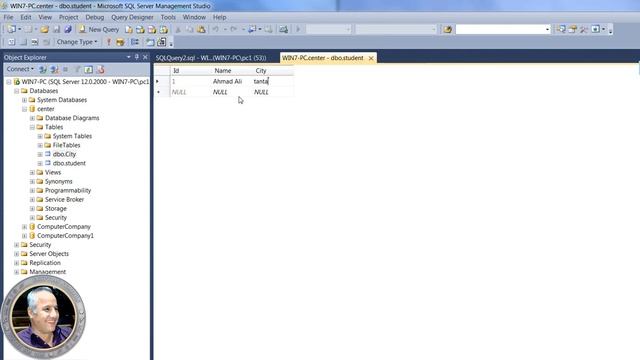Viewport: 640px width, 360px height.
Task: Collapse the center database node
Action: [x=24, y=109]
